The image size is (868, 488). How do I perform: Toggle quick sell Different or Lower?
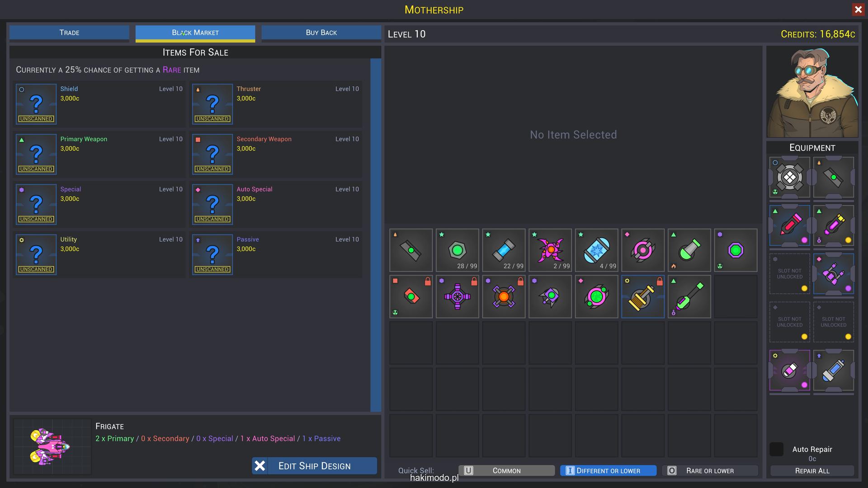pyautogui.click(x=608, y=470)
